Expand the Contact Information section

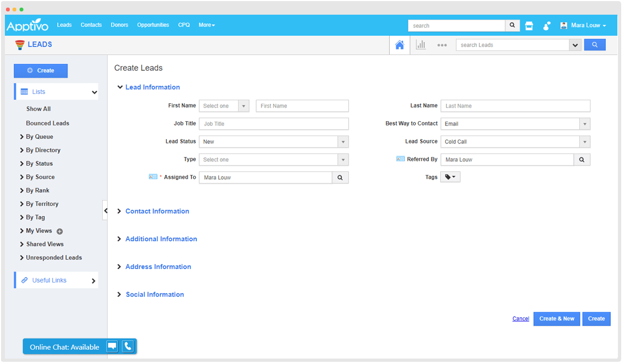(x=157, y=211)
